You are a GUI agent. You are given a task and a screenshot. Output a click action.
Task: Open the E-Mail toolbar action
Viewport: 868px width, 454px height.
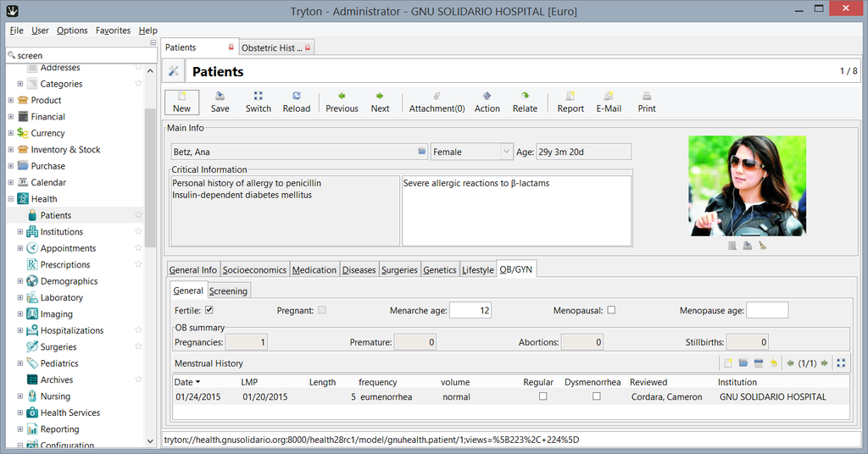[x=608, y=102]
